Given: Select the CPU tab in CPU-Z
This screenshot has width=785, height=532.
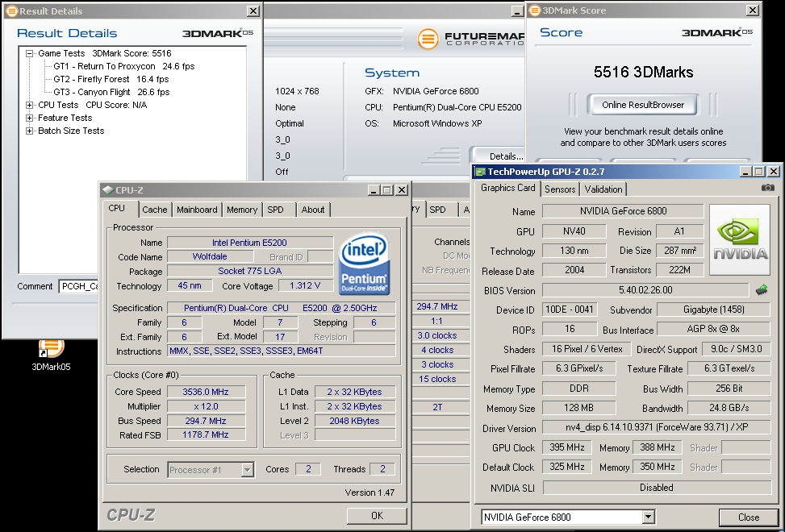Looking at the screenshot, I should click(x=117, y=208).
